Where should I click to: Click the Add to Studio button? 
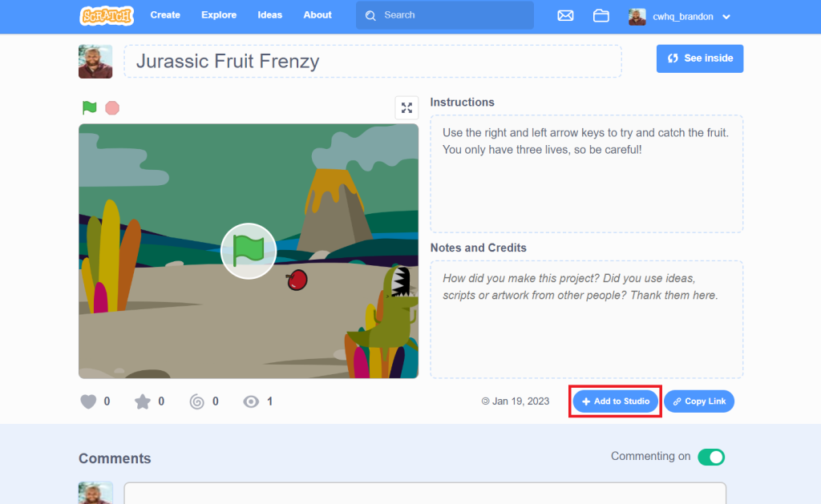click(615, 401)
